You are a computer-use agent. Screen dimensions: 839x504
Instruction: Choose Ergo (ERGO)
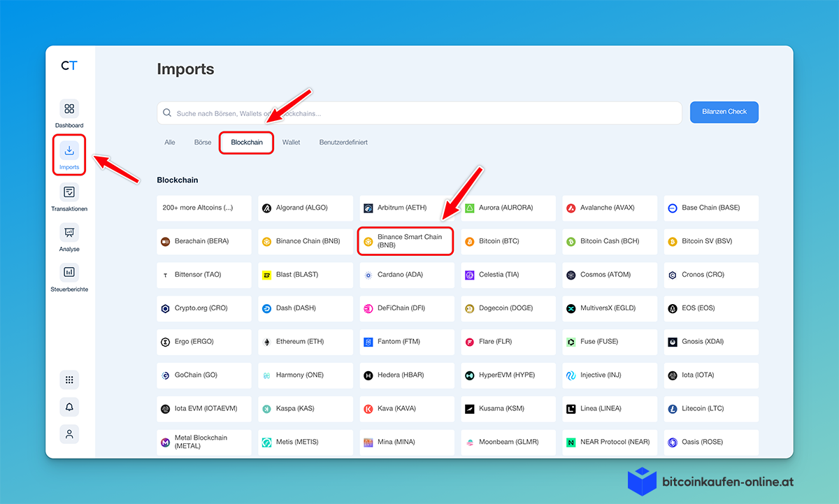pos(204,342)
